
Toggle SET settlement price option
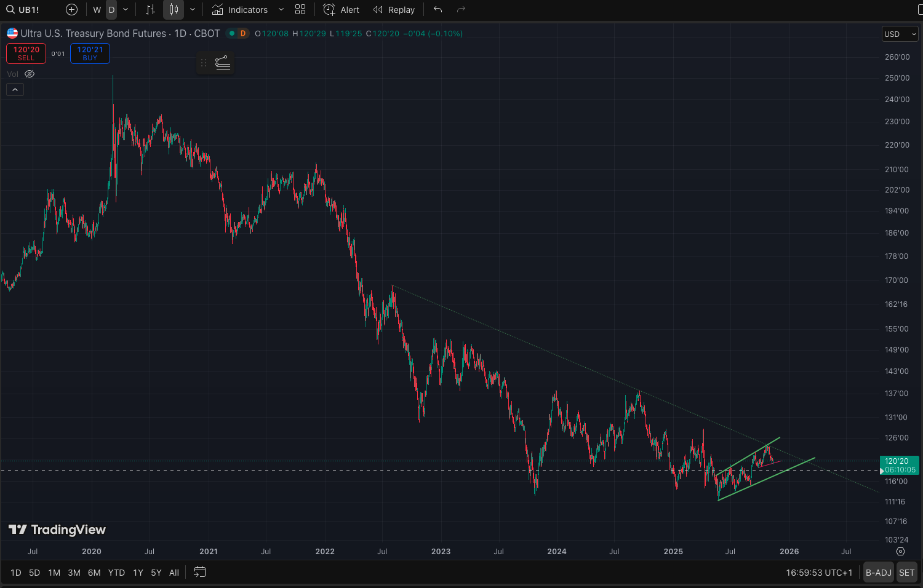[906, 573]
